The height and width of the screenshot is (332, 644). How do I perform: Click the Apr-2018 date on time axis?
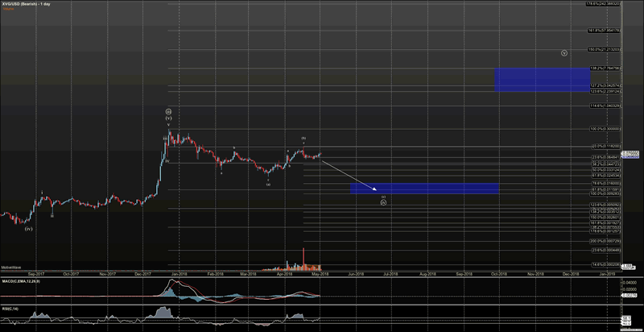click(284, 273)
